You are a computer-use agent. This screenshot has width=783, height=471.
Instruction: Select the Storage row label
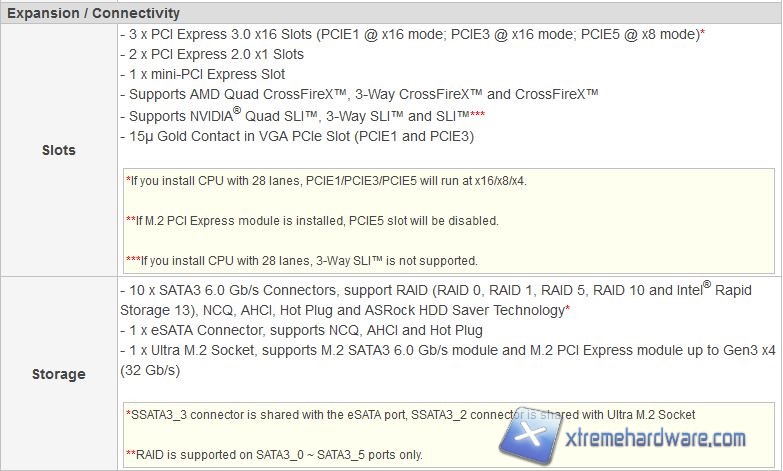(x=59, y=374)
